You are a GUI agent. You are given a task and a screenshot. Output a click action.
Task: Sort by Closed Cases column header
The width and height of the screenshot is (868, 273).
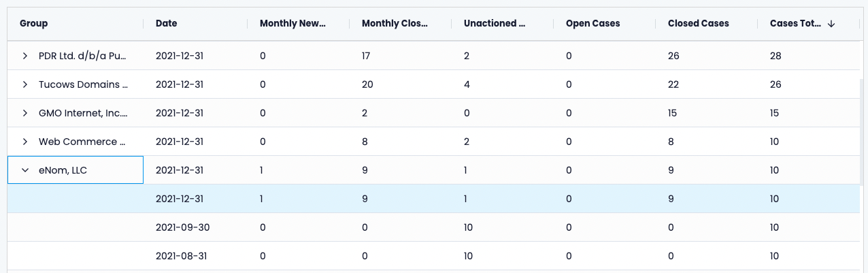[698, 24]
